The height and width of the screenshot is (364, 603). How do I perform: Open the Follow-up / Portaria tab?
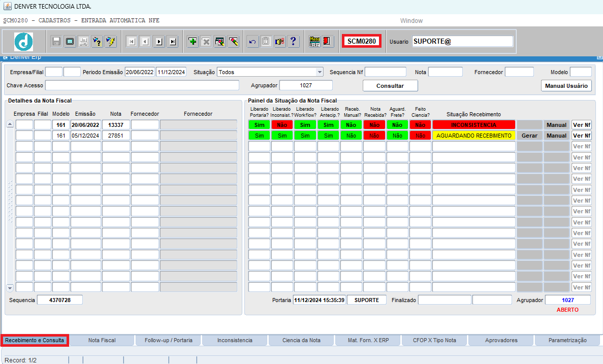(x=169, y=340)
